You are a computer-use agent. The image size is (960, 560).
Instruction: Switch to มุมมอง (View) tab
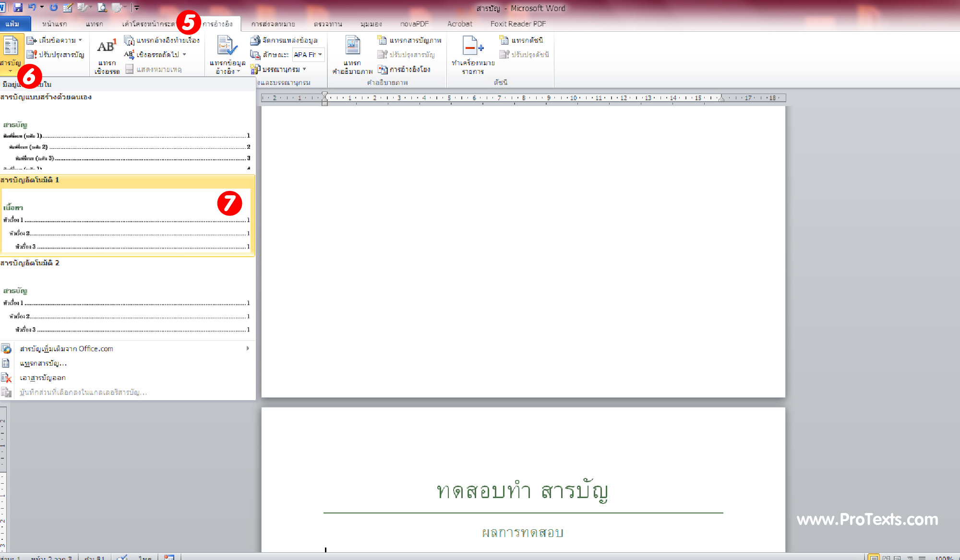(371, 24)
